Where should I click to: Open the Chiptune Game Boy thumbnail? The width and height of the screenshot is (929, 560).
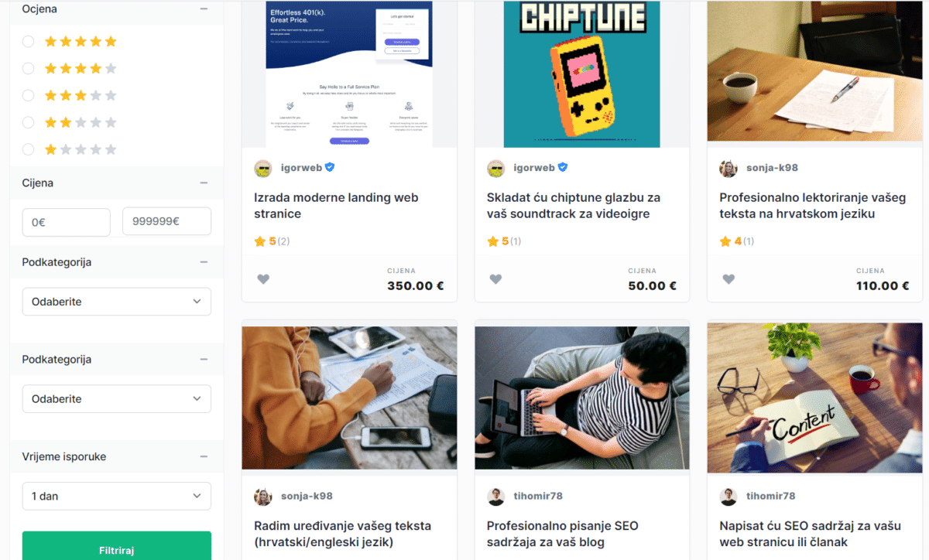pos(582,74)
